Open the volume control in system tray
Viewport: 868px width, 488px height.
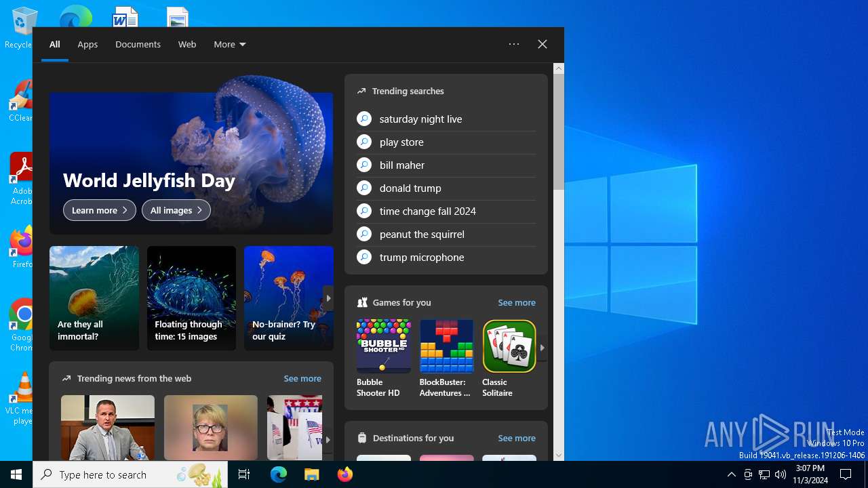pyautogui.click(x=781, y=474)
